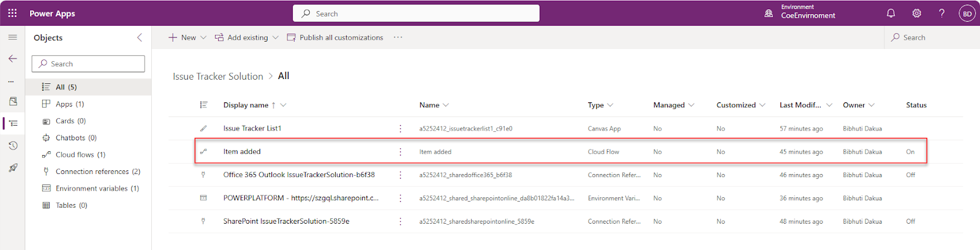Click the variable icon of POWERPLATFORM row
Image resolution: width=980 pixels, height=250 pixels.
[203, 198]
